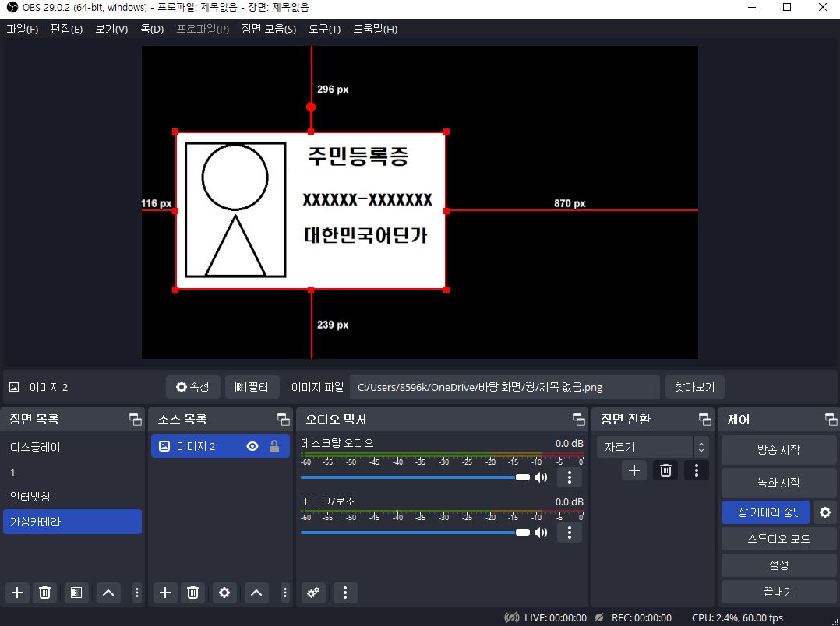The image size is (840, 626).
Task: Open 장면 모음(S) menu
Action: tap(268, 29)
